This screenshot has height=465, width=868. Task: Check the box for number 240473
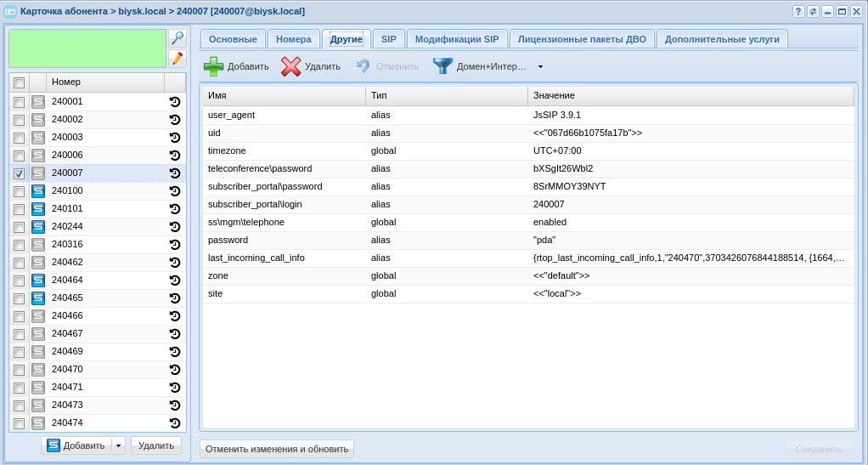(x=19, y=405)
